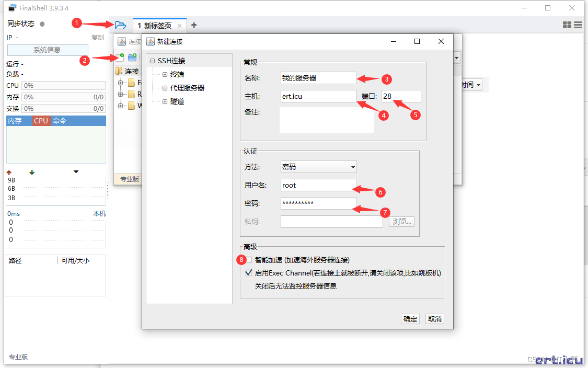The height and width of the screenshot is (368, 588).
Task: Collapse the SSH连接 tree node
Action: 152,61
